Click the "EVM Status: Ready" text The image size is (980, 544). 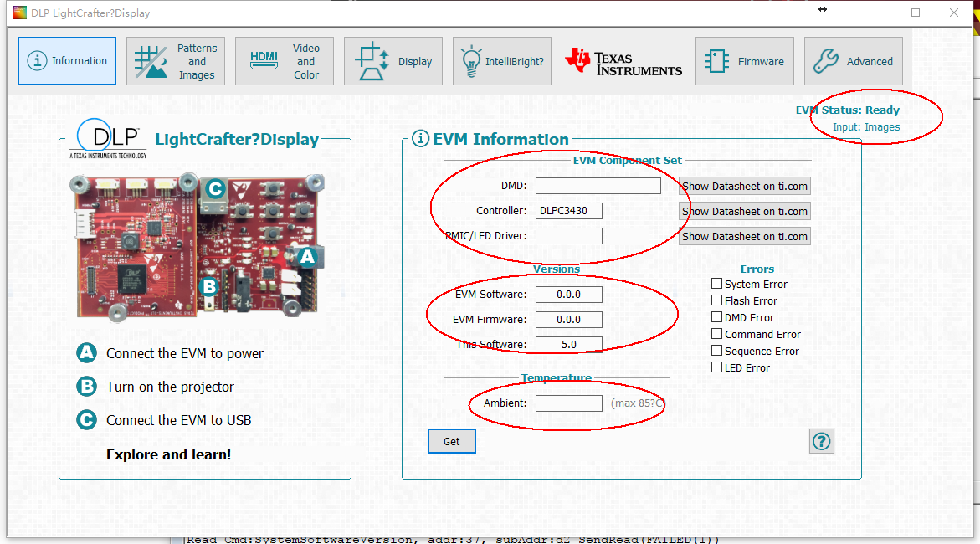tap(848, 110)
